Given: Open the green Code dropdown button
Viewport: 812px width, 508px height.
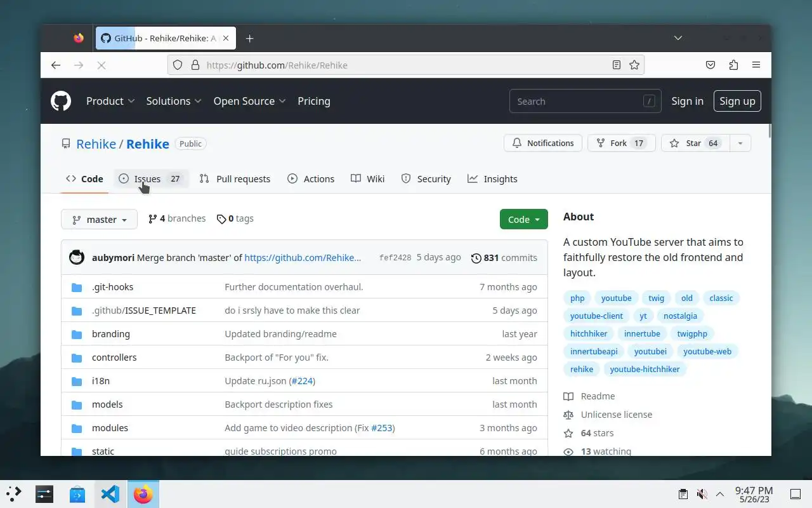Looking at the screenshot, I should pos(523,219).
